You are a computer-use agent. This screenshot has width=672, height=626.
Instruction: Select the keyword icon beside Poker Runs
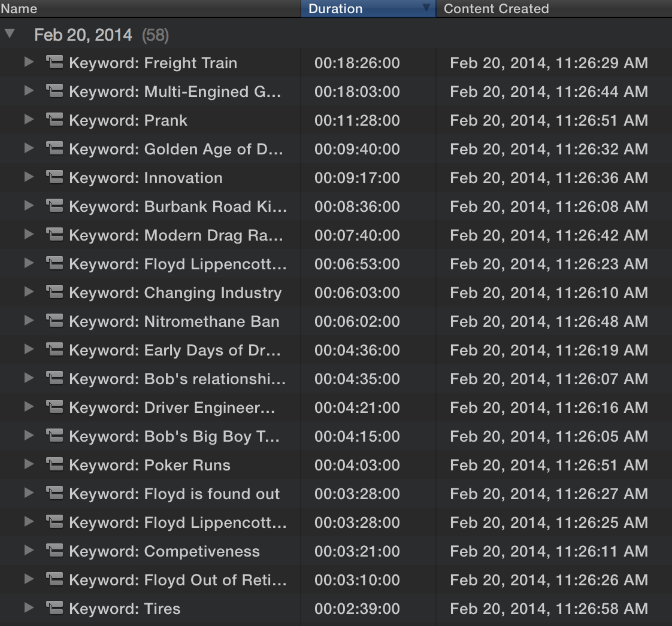(55, 464)
